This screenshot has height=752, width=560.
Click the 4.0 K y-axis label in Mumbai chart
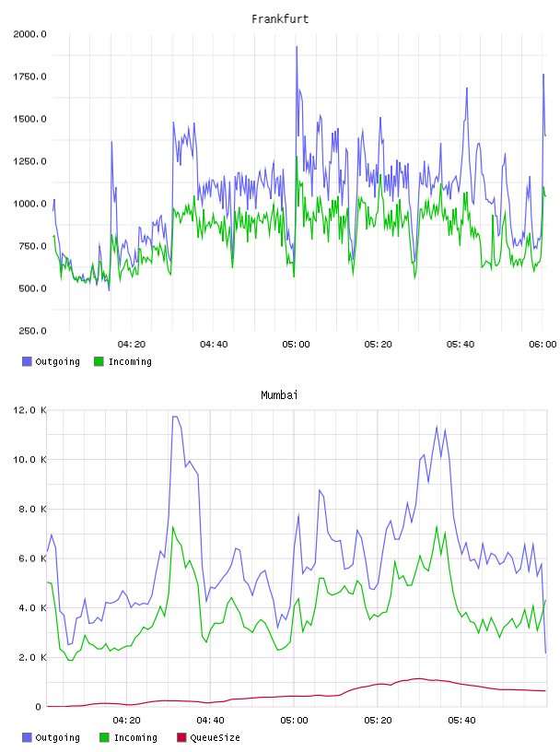pyautogui.click(x=32, y=607)
